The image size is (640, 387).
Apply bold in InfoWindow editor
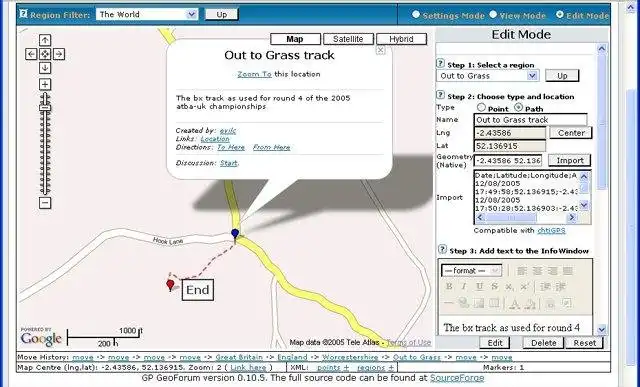point(449,287)
